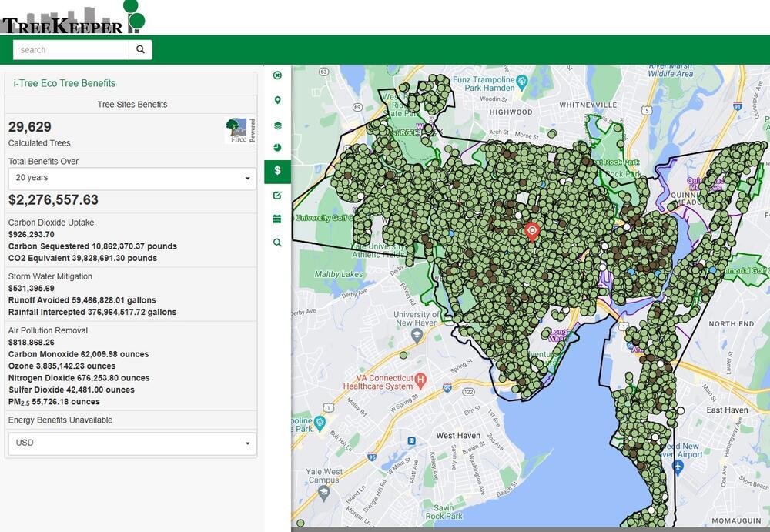Open the magnifier search panel in sidebar
The width and height of the screenshot is (770, 532).
277,243
